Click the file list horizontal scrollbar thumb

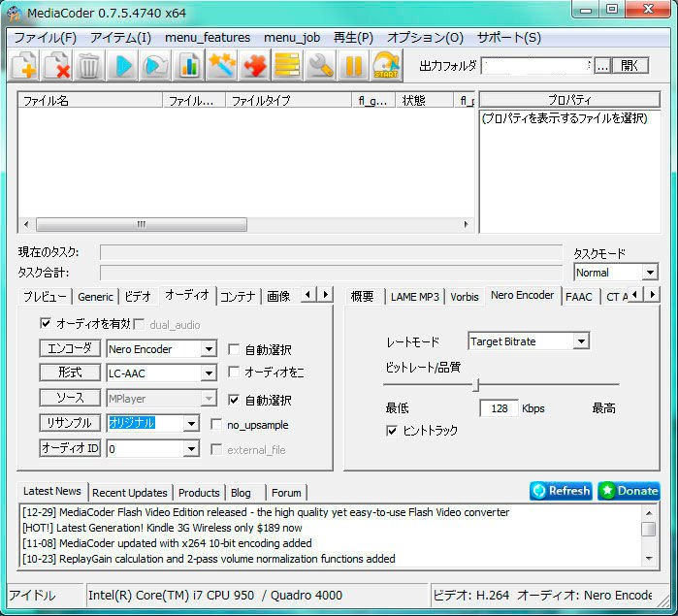click(x=142, y=224)
